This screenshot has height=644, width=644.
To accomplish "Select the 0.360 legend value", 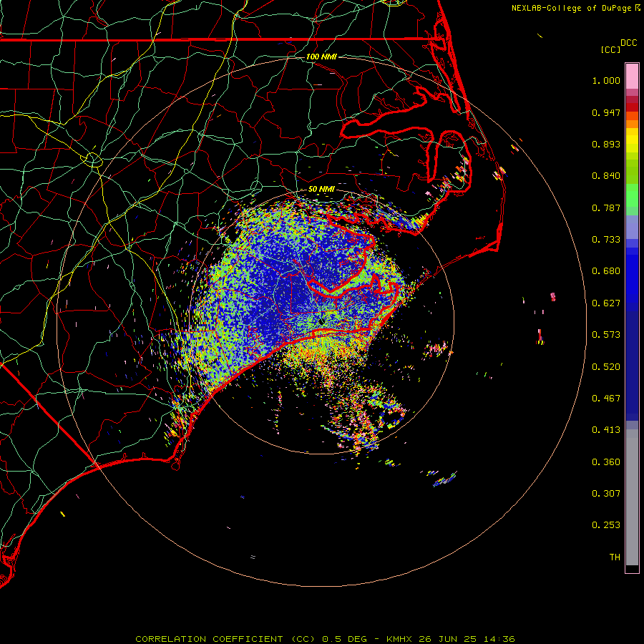I will click(606, 462).
